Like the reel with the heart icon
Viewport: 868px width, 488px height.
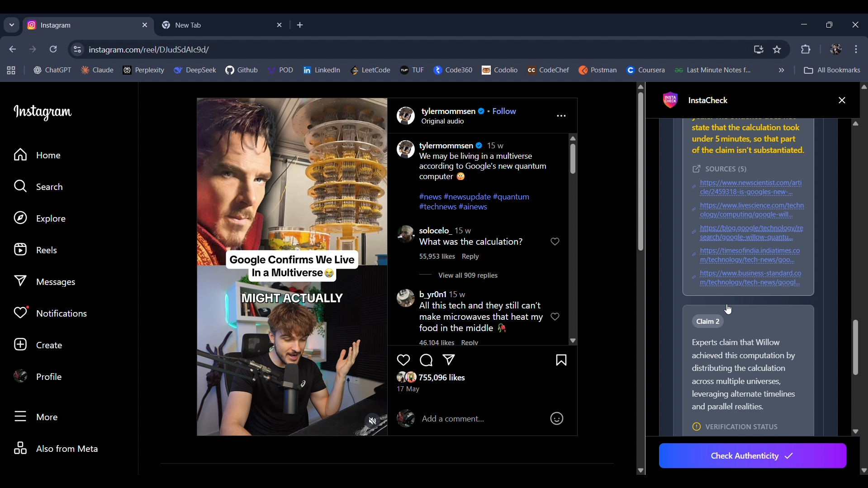403,360
